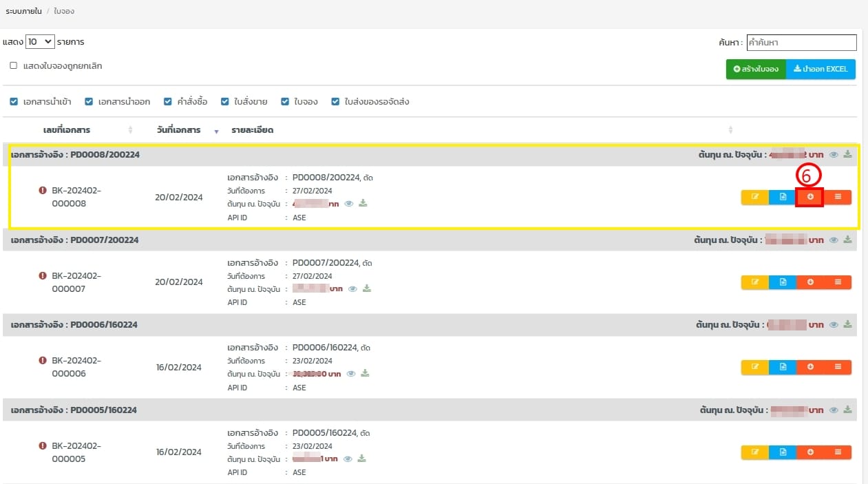The height and width of the screenshot is (484, 868).
Task: Open the hamburger menu button for BK-202402-000006
Action: 838,367
